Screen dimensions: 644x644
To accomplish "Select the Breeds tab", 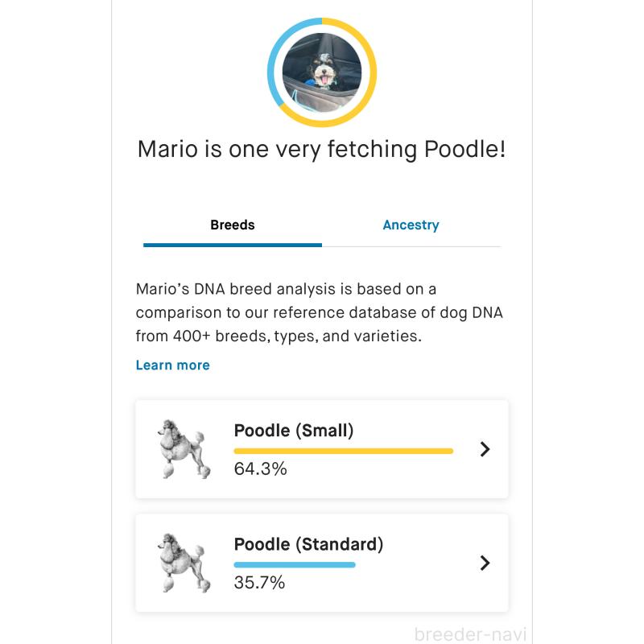I will tap(233, 225).
